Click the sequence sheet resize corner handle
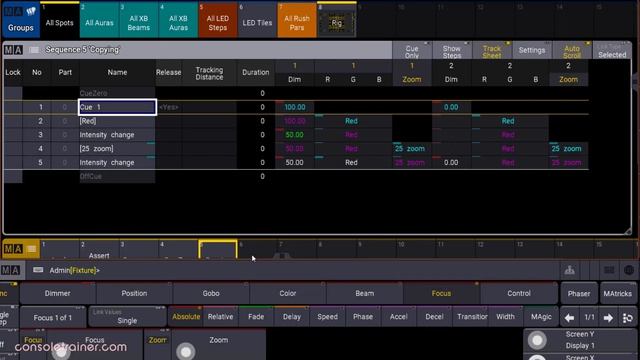 [x=628, y=231]
